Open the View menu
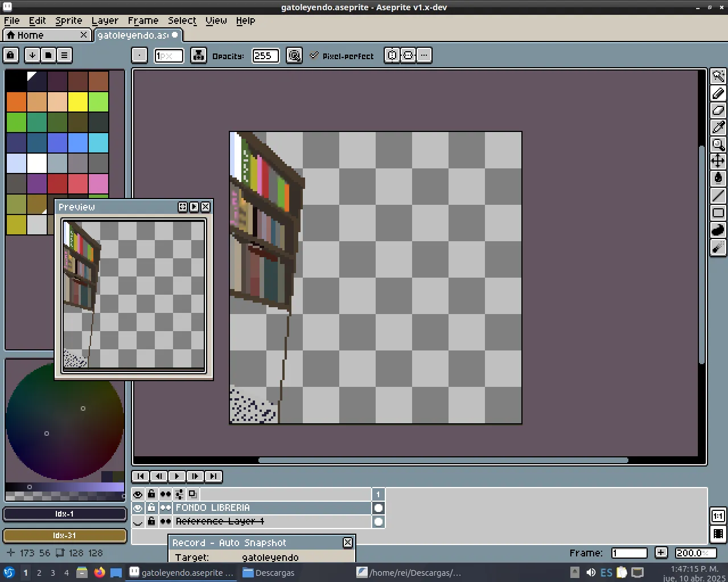 216,20
